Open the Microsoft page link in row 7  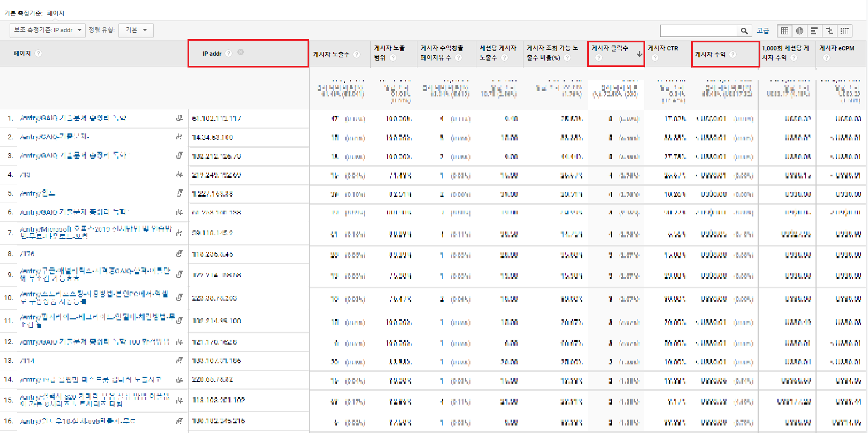95,233
